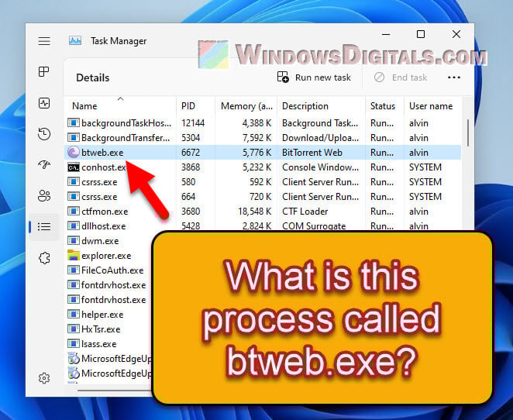Open the hamburger navigation menu
The image size is (513, 420).
click(x=44, y=41)
